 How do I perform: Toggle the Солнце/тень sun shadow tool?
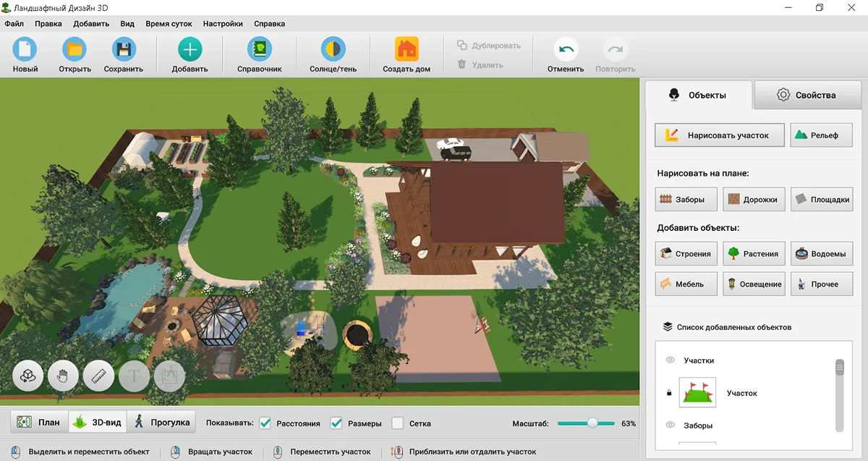tap(333, 51)
